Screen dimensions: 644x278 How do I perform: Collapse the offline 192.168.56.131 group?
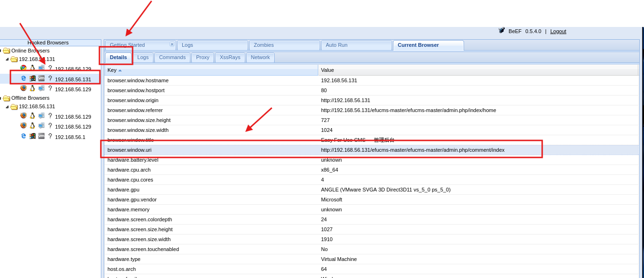pos(7,106)
